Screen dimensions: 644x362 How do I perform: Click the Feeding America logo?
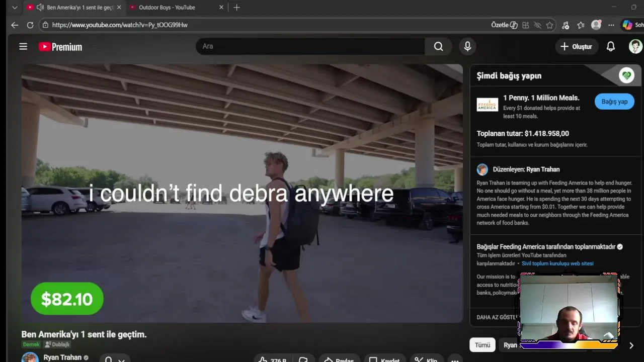tap(487, 105)
